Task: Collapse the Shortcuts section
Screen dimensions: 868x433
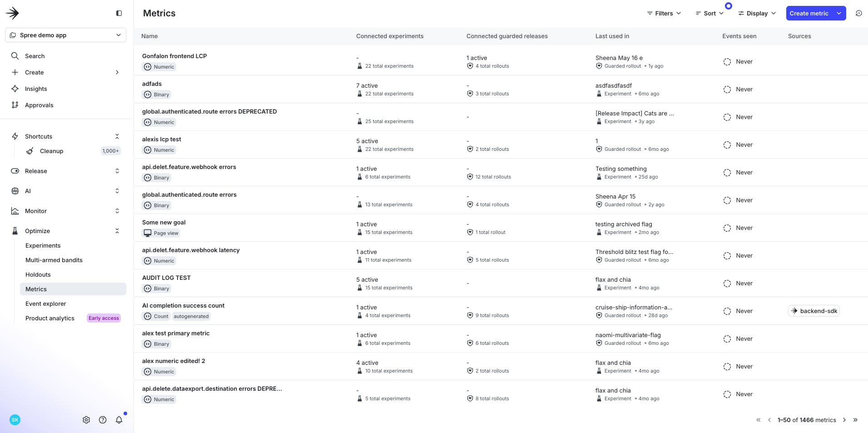Action: coord(117,136)
